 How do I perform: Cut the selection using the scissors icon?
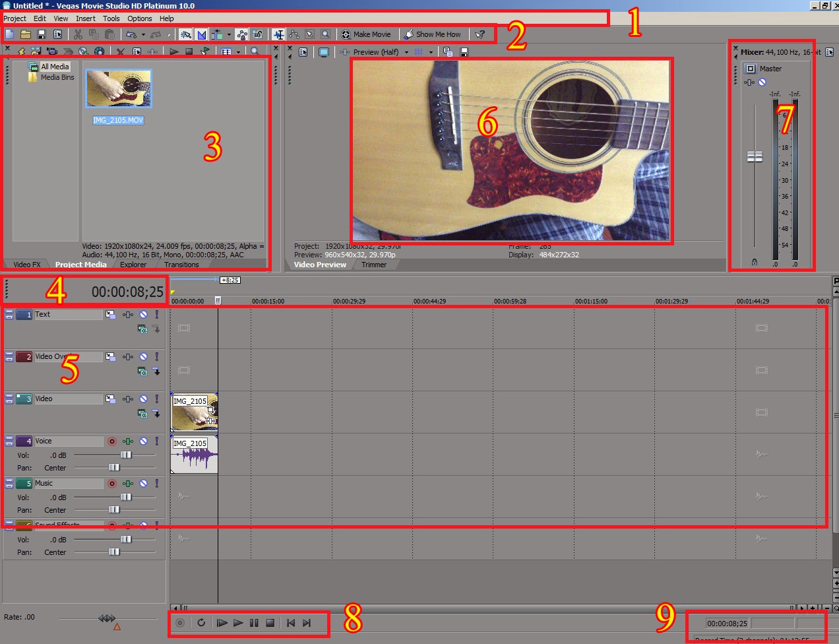pyautogui.click(x=77, y=34)
